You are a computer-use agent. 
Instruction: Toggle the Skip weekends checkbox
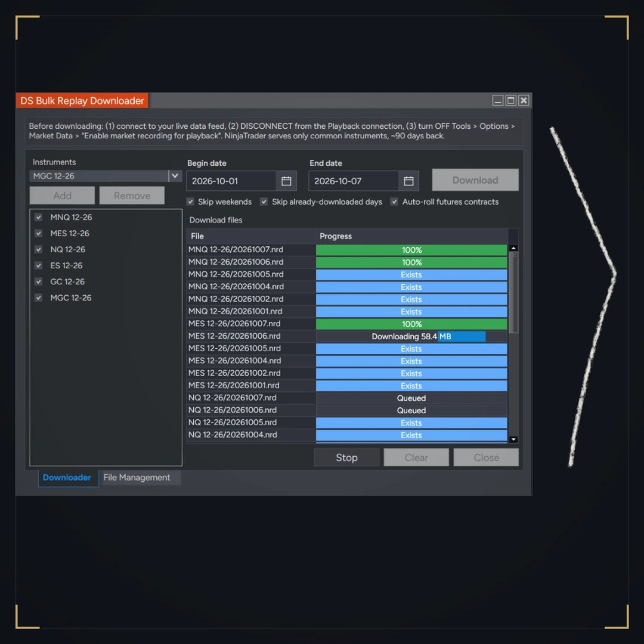coord(190,202)
